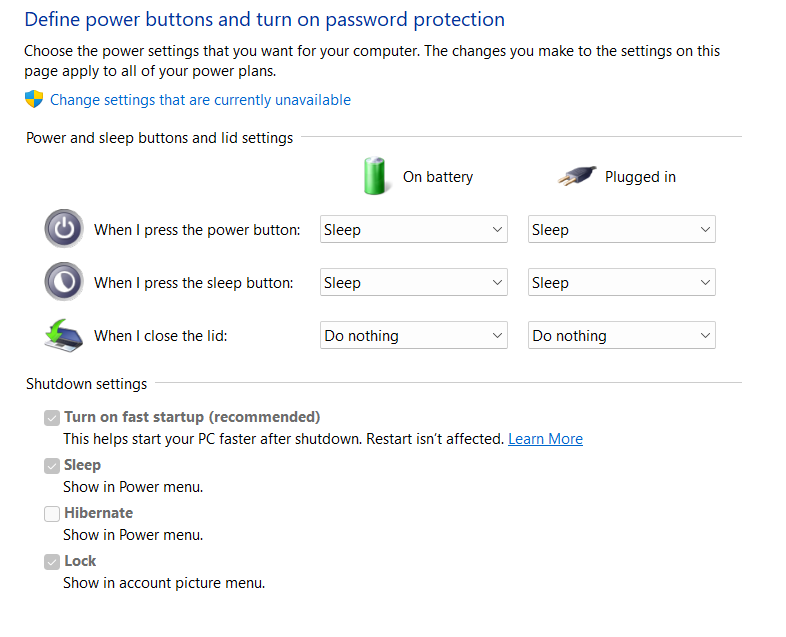Click the UAC shield icon
The image size is (786, 637).
pos(34,99)
